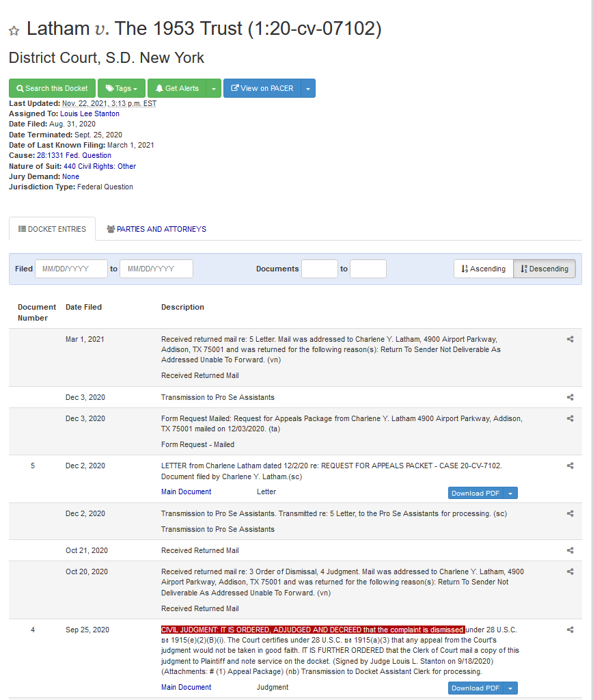Image resolution: width=593 pixels, height=700 pixels.
Task: Click the District Court, S.D. New York heading
Action: (106, 57)
